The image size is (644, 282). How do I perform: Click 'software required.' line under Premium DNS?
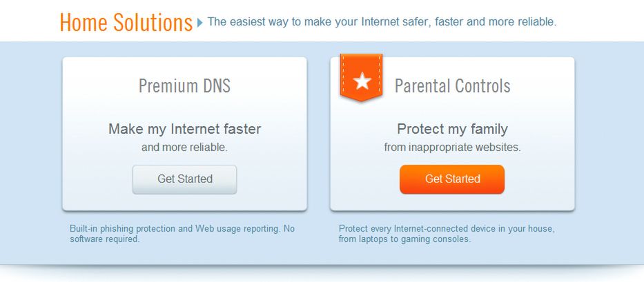(x=105, y=239)
